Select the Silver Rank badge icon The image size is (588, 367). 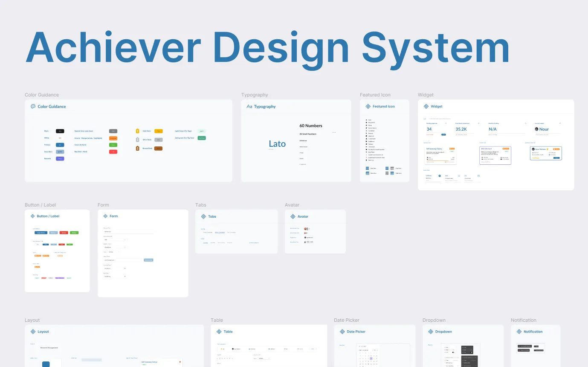click(138, 140)
